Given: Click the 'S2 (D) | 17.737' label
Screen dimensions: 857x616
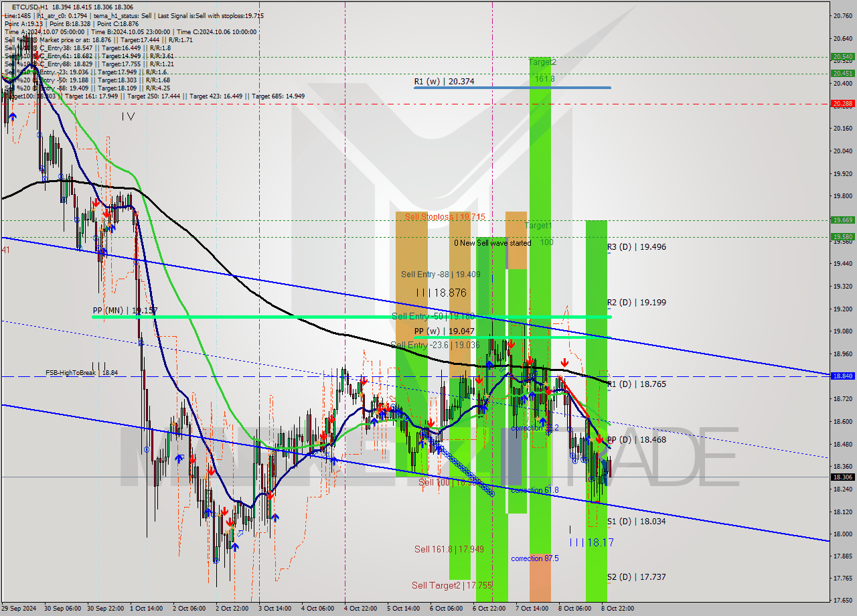Looking at the screenshot, I should (x=637, y=577).
